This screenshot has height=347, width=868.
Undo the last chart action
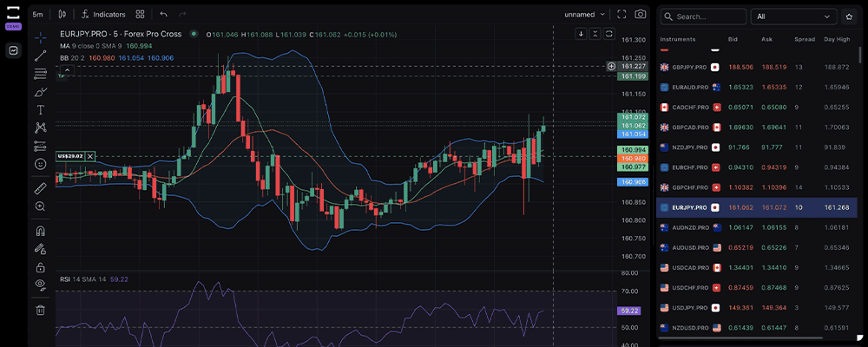coord(163,14)
